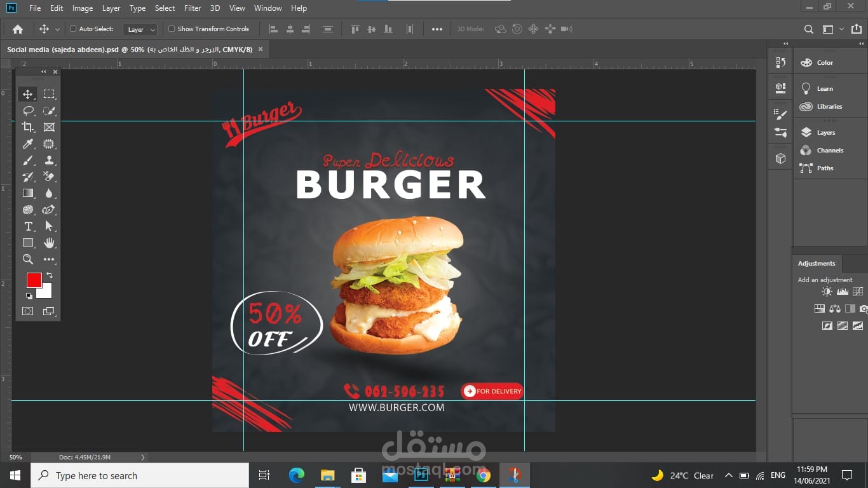Viewport: 868px width, 488px height.
Task: Align top edges in options bar
Action: (x=356, y=29)
